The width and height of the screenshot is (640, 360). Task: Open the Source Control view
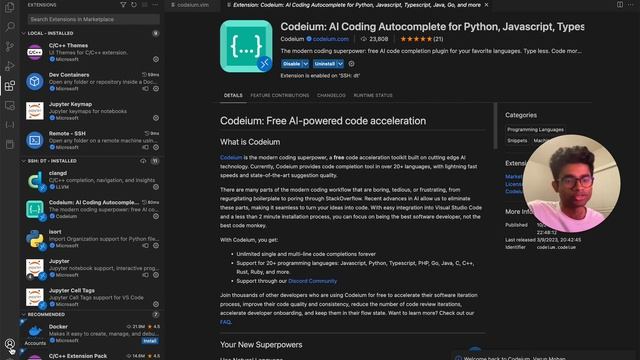coord(10,46)
